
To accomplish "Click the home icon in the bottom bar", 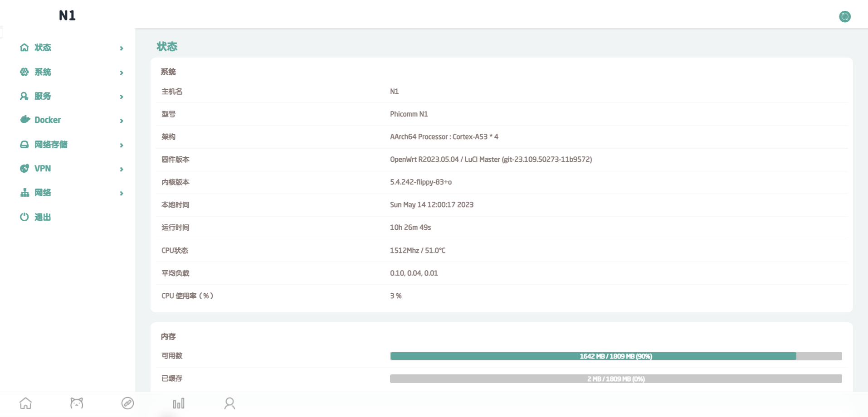I will click(26, 402).
